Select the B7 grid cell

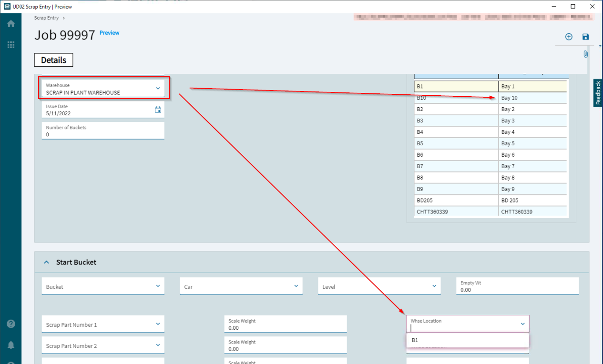click(456, 166)
